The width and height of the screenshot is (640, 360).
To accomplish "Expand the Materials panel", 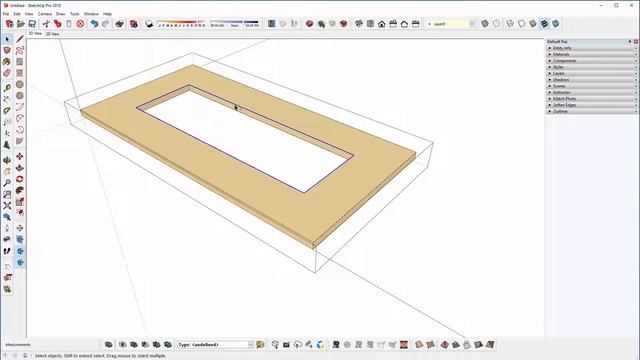I will point(592,54).
